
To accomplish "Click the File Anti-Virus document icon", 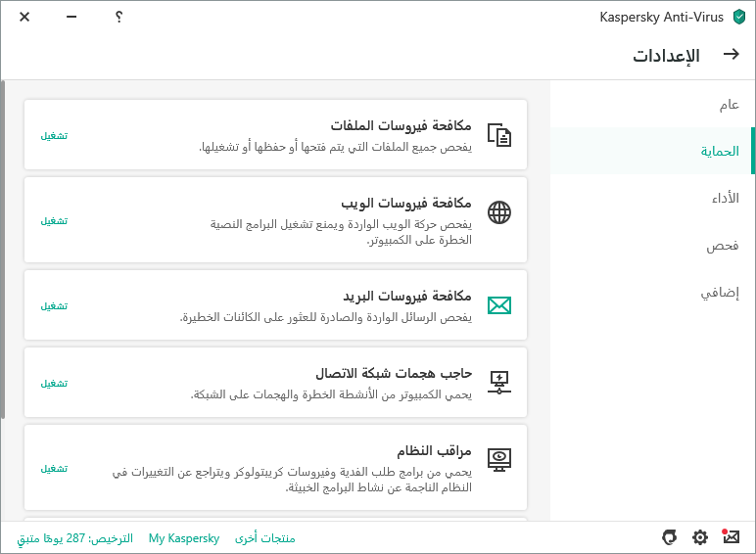I will 499,135.
